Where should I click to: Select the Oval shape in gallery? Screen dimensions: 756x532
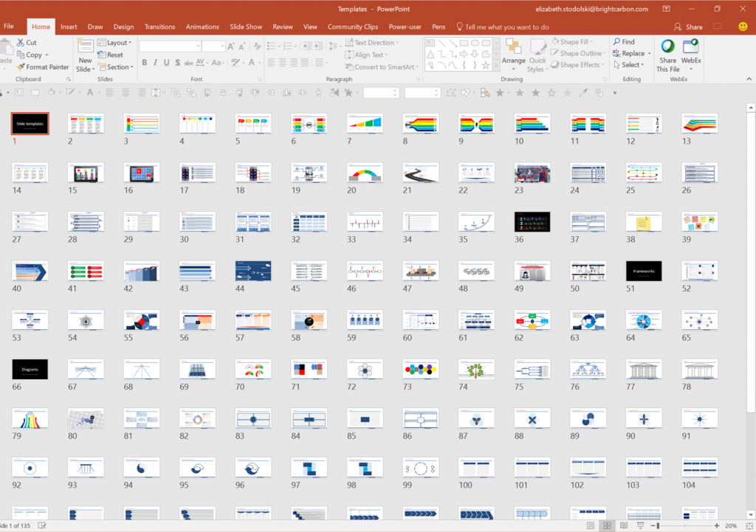click(475, 43)
